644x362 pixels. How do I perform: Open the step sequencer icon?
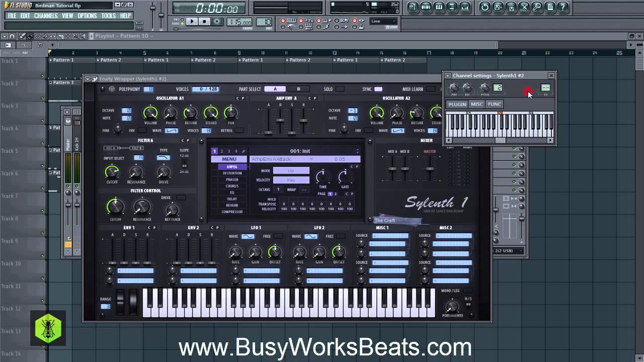click(426, 8)
